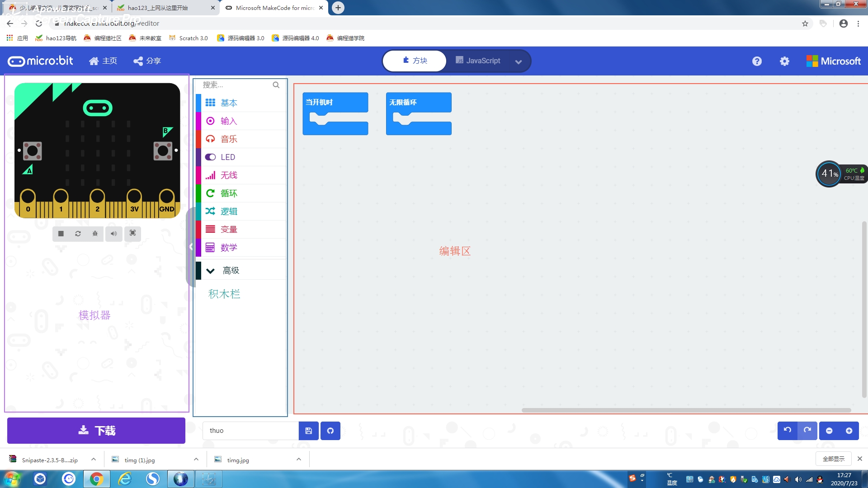This screenshot has width=868, height=488.
Task: Open options for Snipaste zip download
Action: click(93, 460)
